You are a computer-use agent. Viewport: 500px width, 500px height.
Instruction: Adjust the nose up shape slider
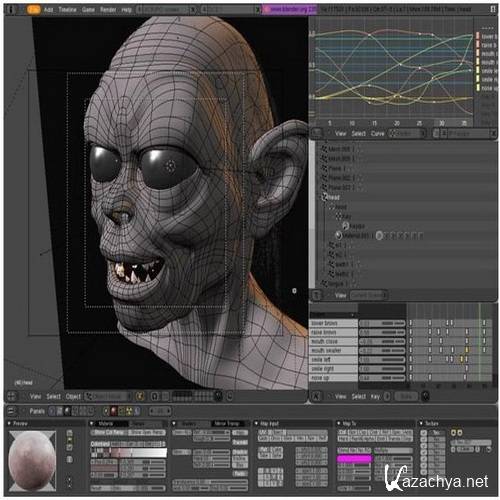point(382,378)
